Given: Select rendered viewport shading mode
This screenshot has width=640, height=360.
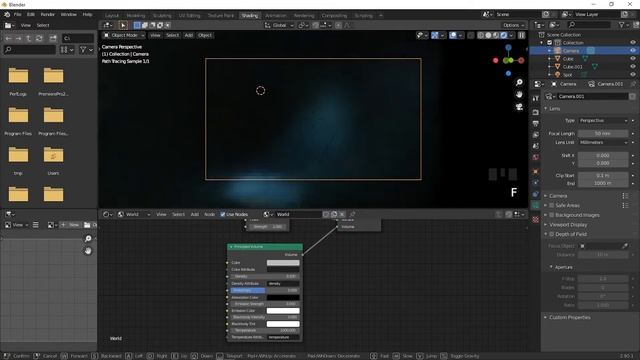Looking at the screenshot, I should click(504, 36).
